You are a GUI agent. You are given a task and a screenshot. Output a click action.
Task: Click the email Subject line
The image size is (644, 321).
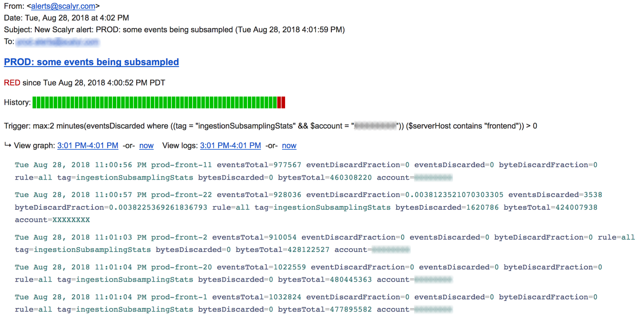click(174, 30)
